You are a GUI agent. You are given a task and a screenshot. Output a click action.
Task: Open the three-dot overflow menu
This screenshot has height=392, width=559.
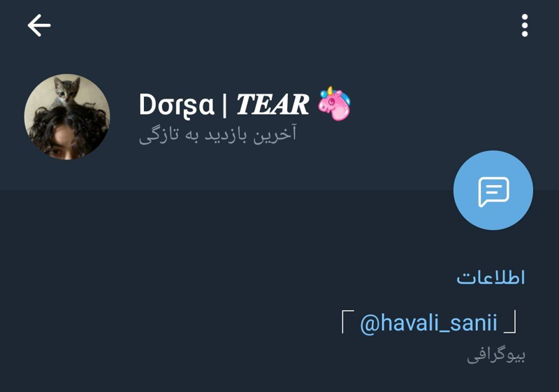(x=525, y=25)
